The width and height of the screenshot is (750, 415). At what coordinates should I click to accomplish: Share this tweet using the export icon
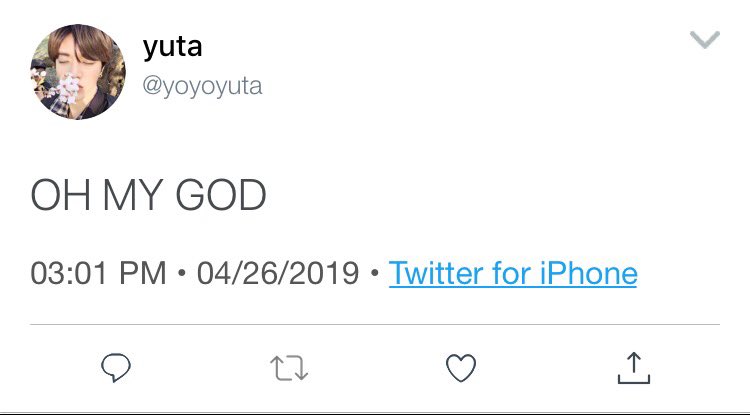click(x=634, y=368)
